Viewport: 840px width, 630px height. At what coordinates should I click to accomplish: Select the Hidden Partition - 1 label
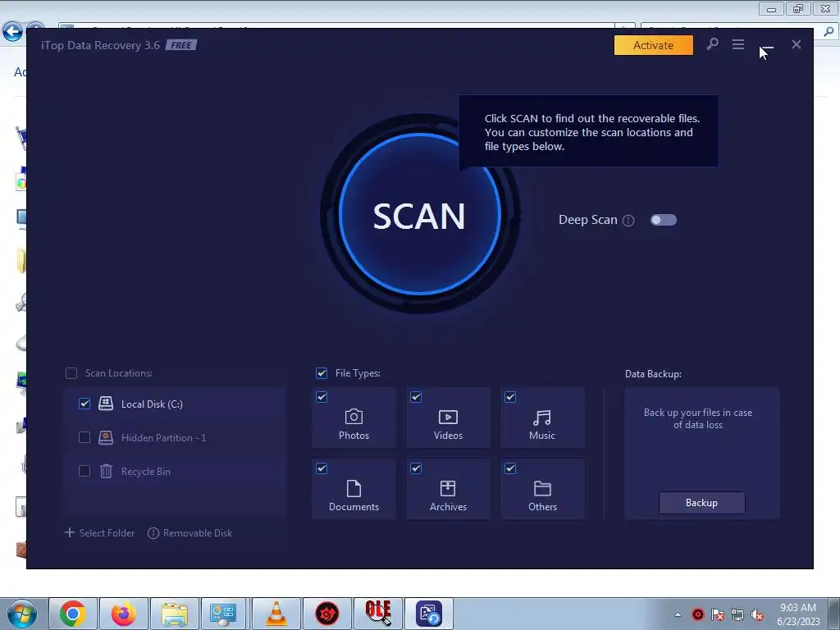click(x=163, y=438)
